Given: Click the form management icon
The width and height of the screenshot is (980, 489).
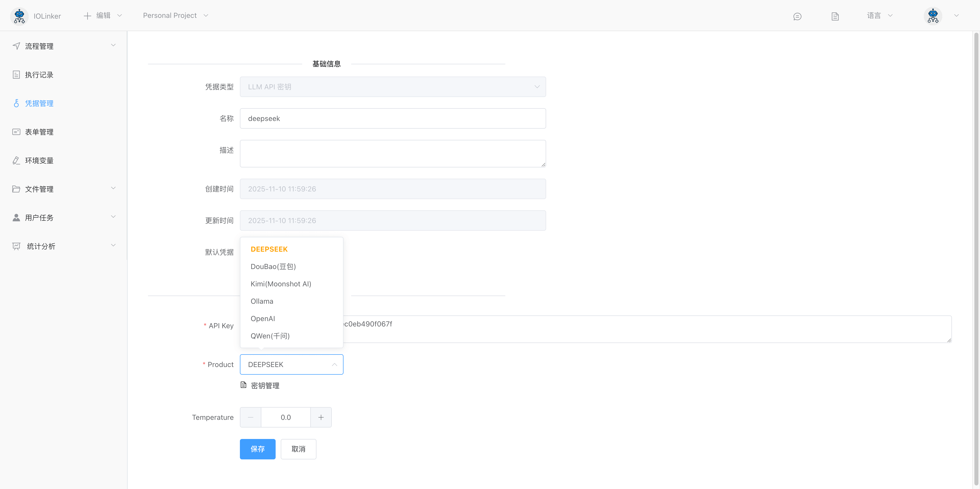Looking at the screenshot, I should coord(16,132).
